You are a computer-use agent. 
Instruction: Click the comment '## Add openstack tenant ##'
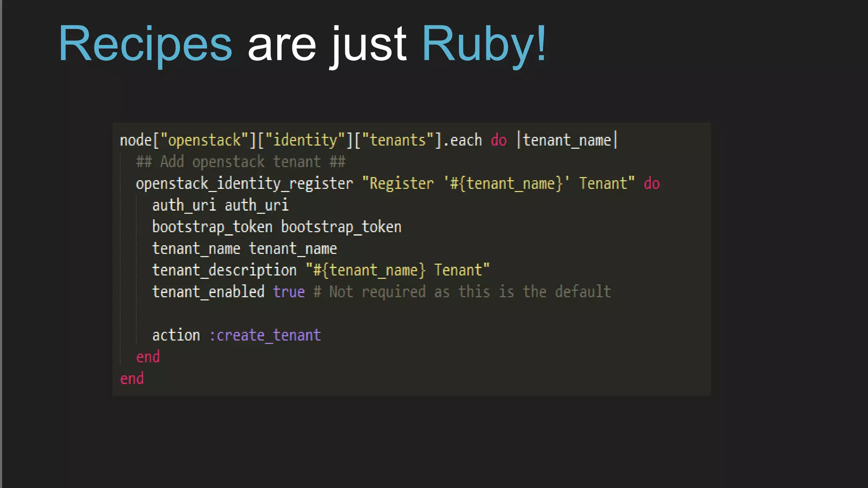click(x=241, y=162)
